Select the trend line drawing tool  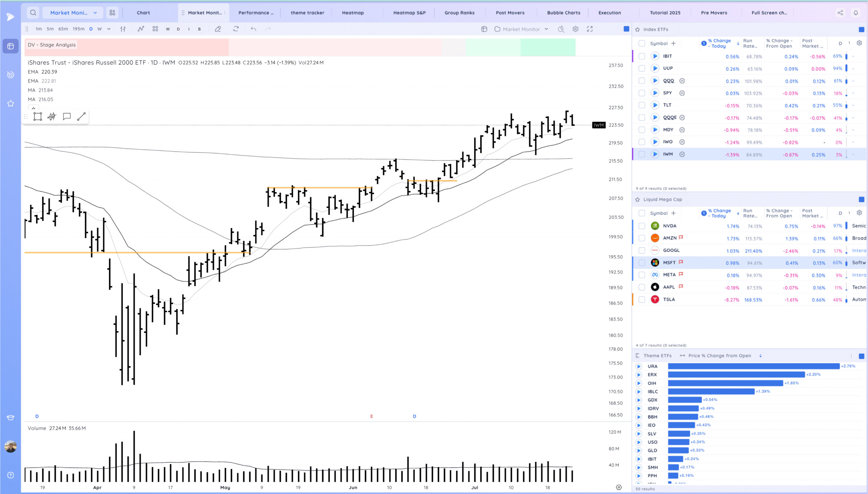(81, 117)
